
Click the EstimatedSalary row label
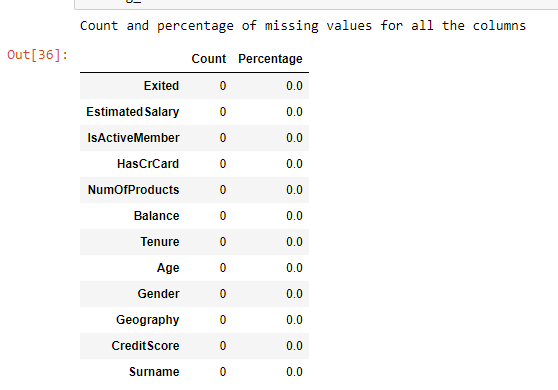(x=133, y=112)
